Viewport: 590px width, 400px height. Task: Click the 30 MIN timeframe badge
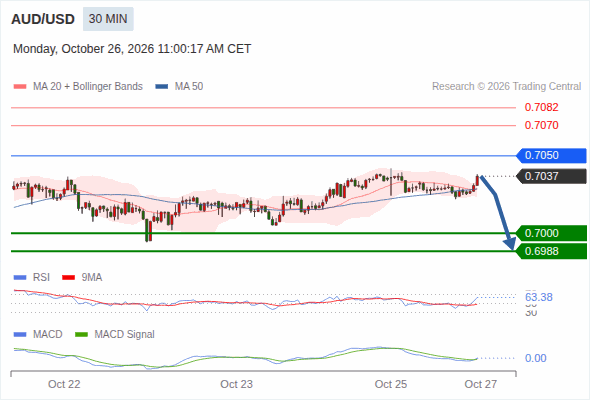(108, 19)
